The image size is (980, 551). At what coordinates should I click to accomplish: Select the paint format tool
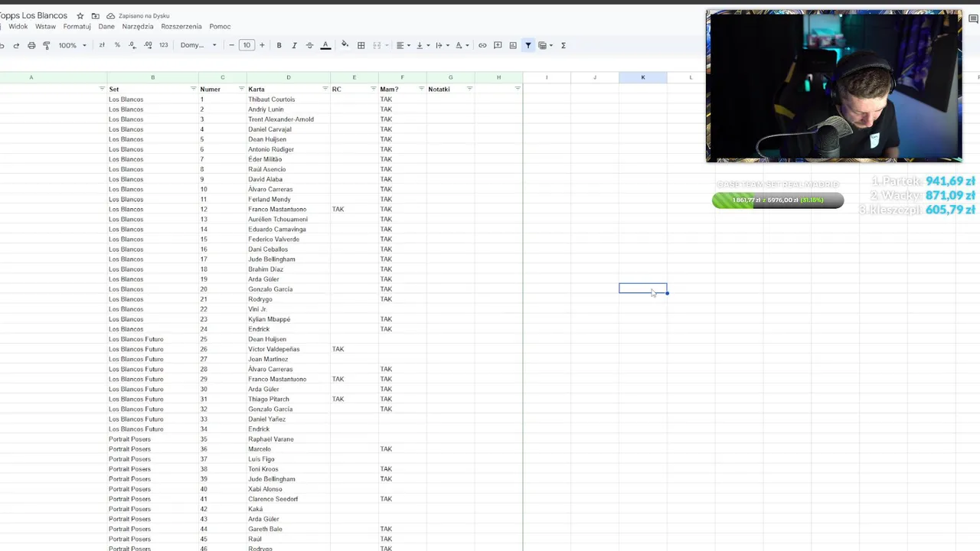click(47, 45)
